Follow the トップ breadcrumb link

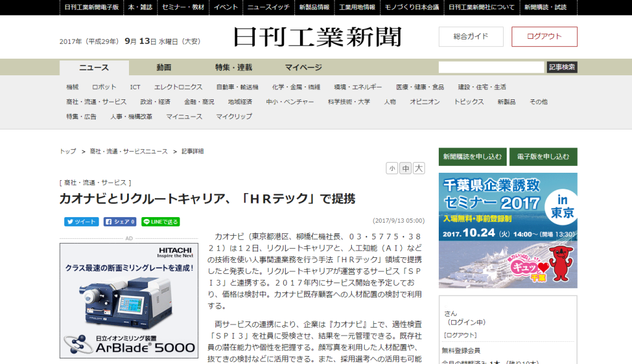click(x=68, y=151)
